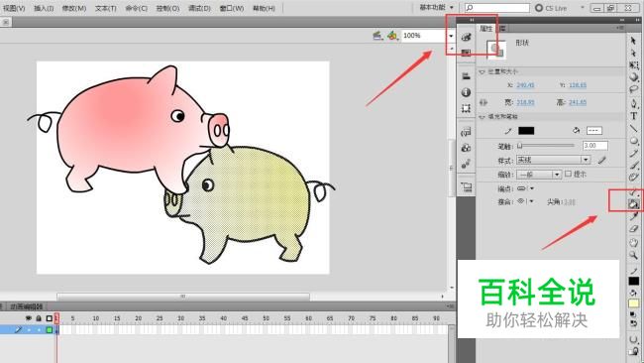Enable the stroke hinting checkbox
Screen dimensions: 644x363
[x=568, y=174]
